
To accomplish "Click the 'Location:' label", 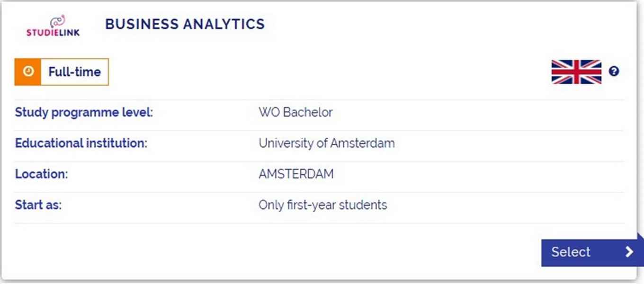I will tap(42, 174).
